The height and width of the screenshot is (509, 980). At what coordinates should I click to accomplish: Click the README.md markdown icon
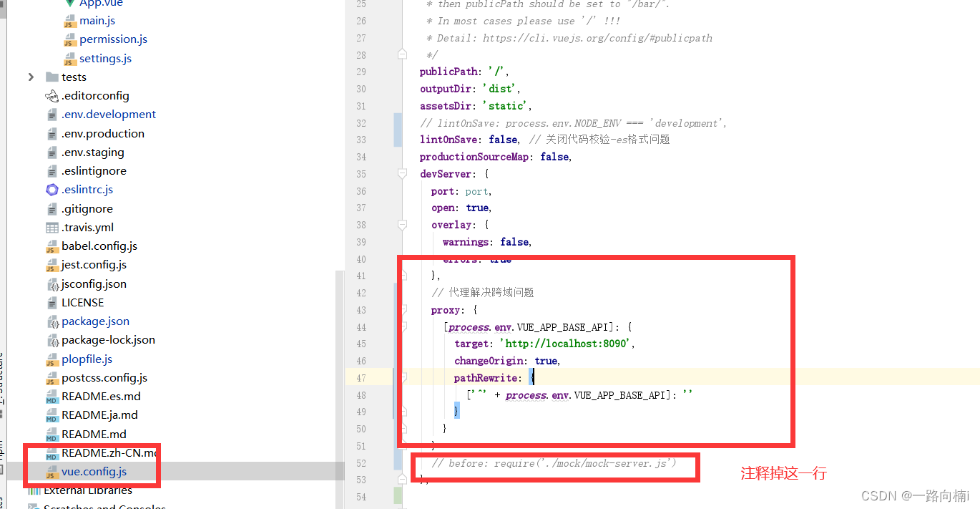[52, 435]
